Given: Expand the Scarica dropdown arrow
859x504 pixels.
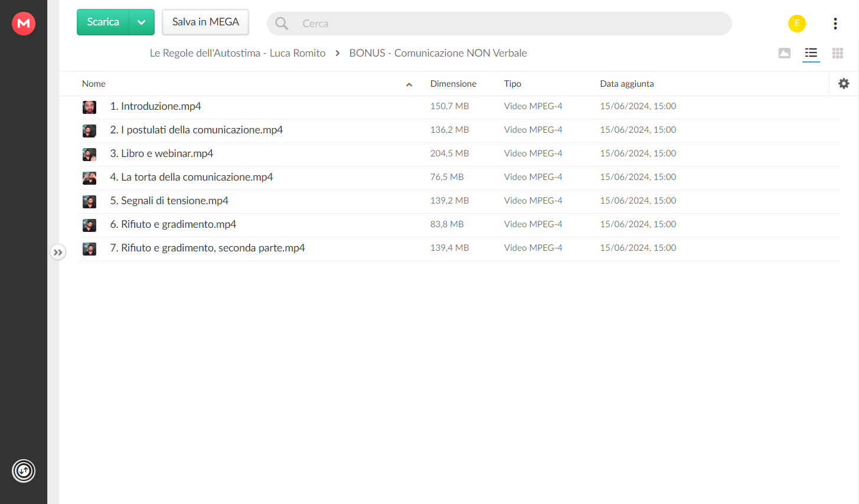Looking at the screenshot, I should [x=142, y=22].
